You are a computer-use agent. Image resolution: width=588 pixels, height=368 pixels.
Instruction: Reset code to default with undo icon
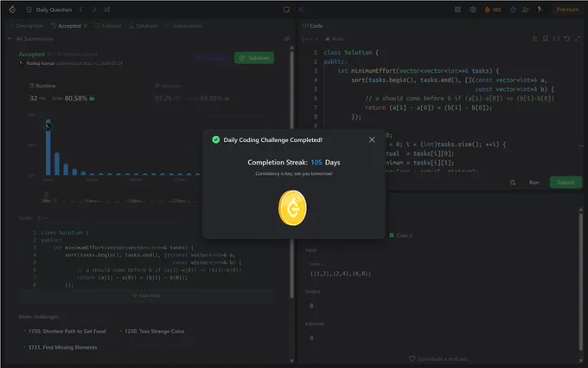point(567,39)
